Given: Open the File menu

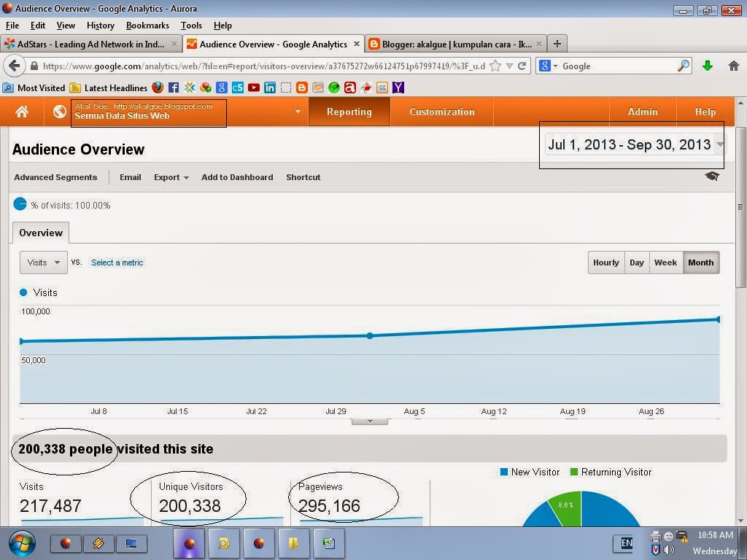Looking at the screenshot, I should [x=12, y=26].
